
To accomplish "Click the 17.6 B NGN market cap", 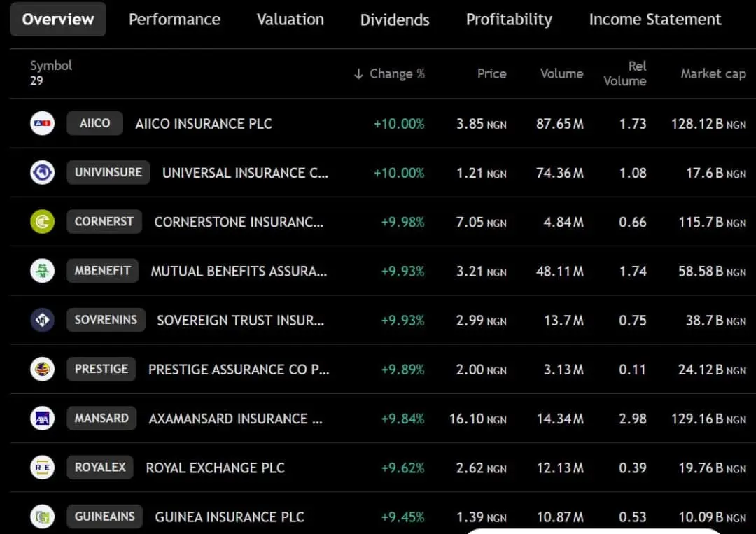I will [716, 173].
